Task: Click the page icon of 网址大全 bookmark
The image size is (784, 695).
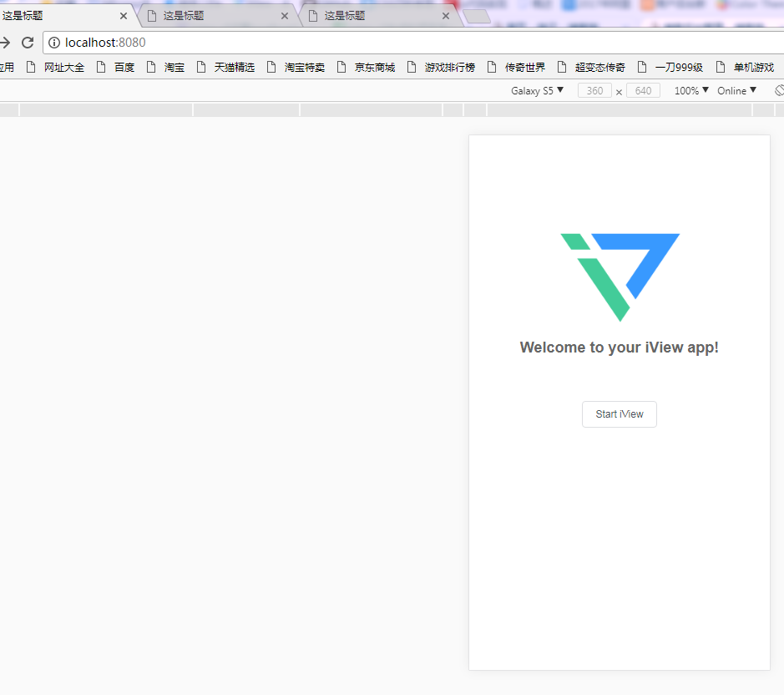Action: point(31,67)
